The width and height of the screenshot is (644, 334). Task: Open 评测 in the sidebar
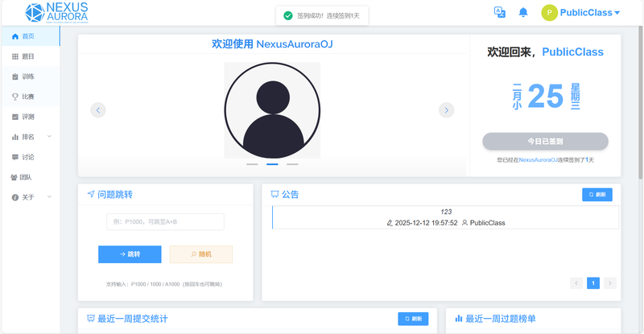point(31,117)
